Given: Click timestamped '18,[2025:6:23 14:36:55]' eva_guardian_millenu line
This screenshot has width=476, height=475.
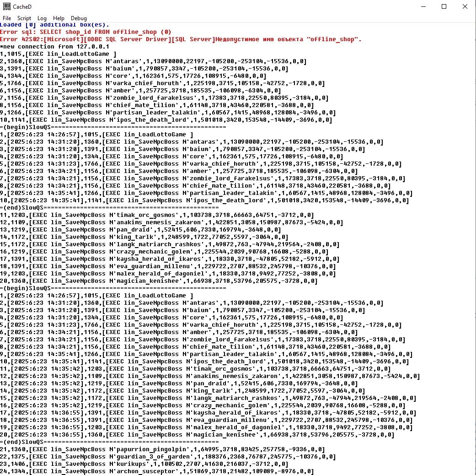Looking at the screenshot, I should [206, 420].
